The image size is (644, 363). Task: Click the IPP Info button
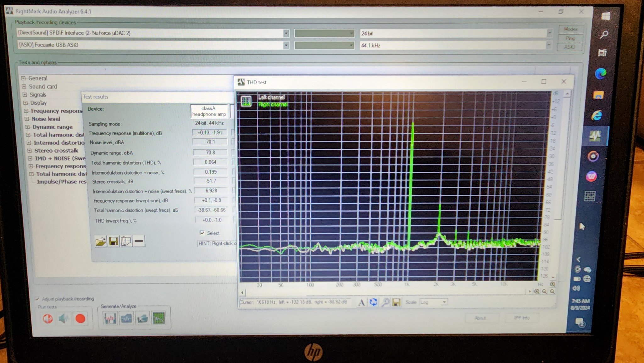[x=522, y=318]
